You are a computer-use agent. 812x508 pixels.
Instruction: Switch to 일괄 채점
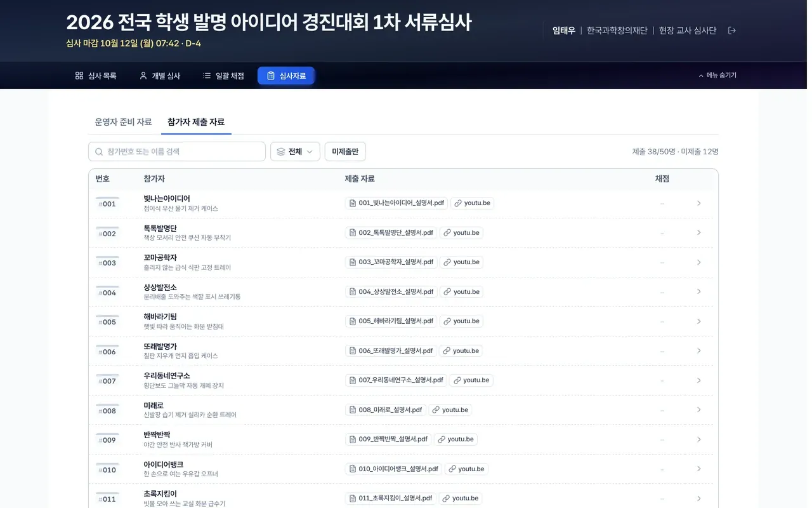pyautogui.click(x=223, y=76)
